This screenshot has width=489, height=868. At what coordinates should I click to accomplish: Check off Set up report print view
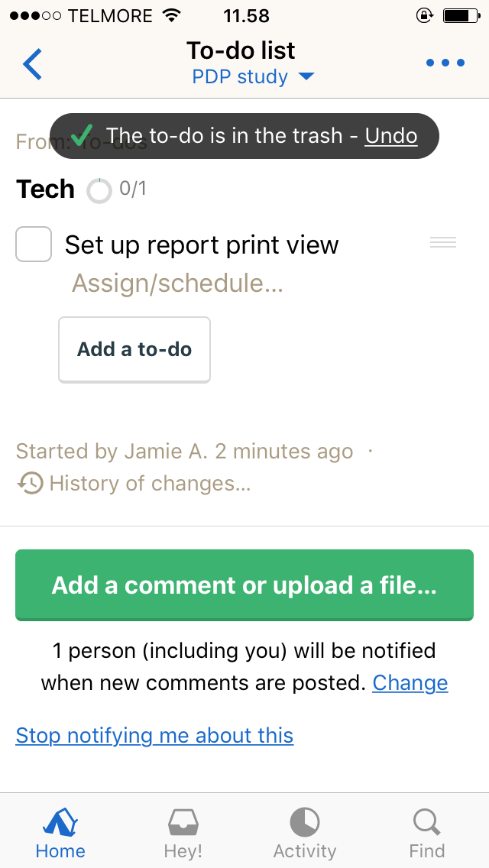tap(34, 245)
